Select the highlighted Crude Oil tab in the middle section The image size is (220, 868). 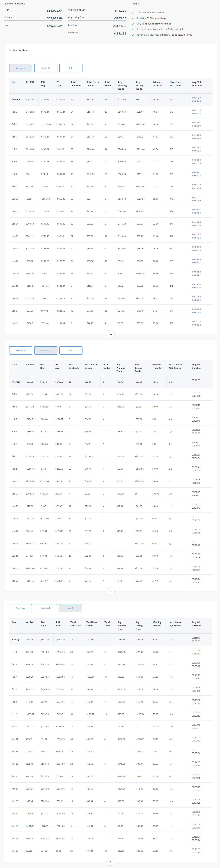46,351
